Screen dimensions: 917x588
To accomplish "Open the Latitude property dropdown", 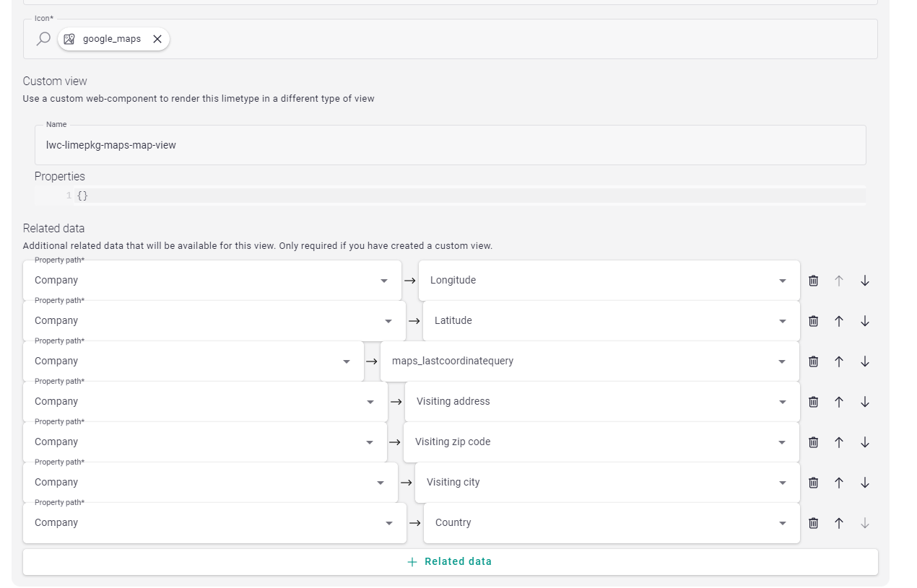I will coord(612,321).
